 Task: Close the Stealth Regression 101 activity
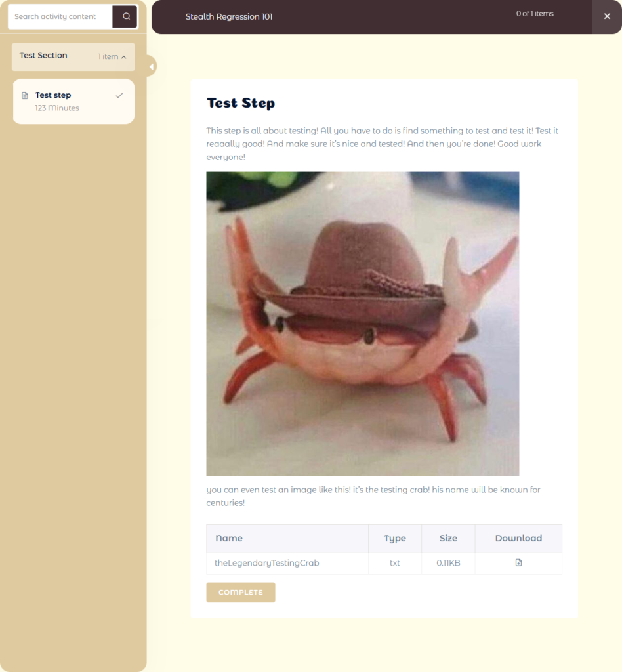pos(607,16)
